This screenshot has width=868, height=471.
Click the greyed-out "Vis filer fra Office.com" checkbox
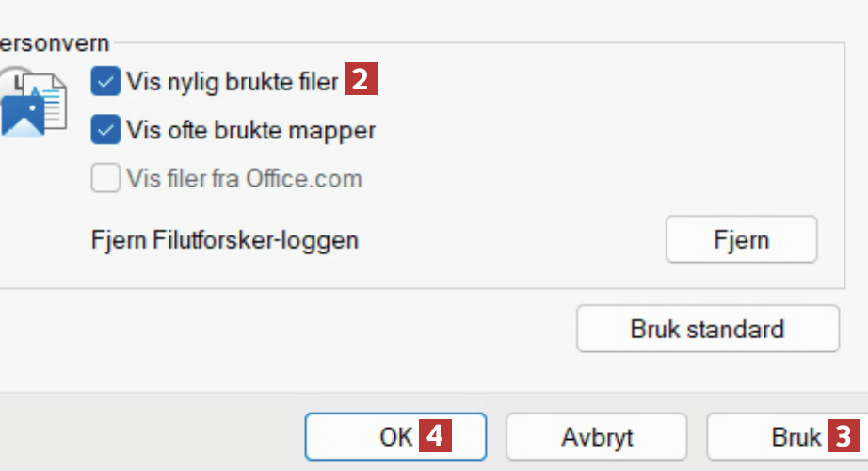pos(104,177)
